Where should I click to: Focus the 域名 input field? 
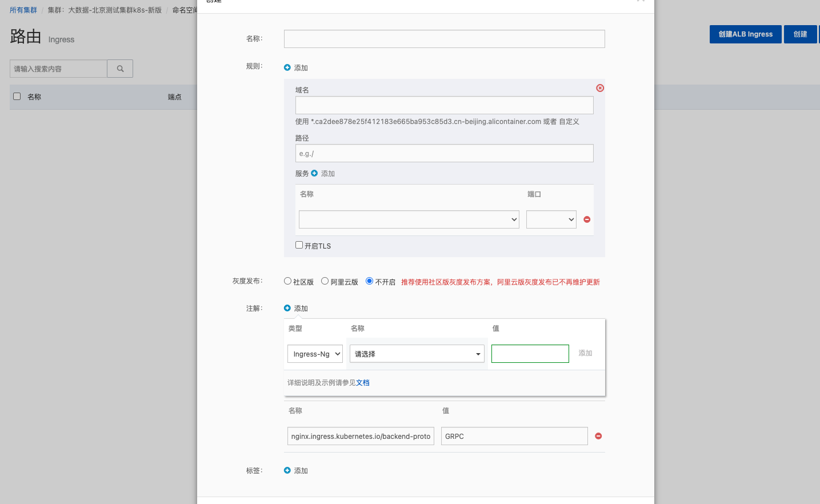[445, 105]
